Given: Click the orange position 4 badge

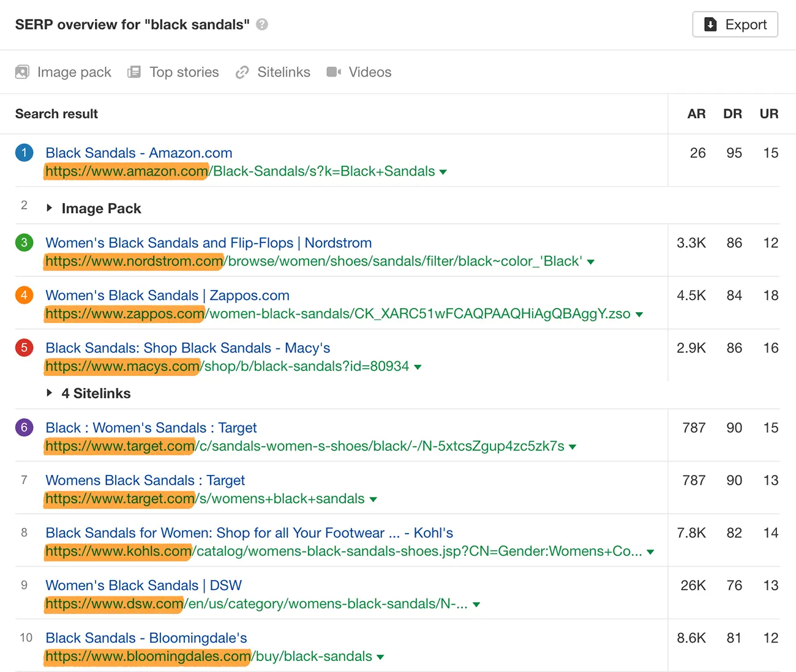Looking at the screenshot, I should click(x=24, y=295).
